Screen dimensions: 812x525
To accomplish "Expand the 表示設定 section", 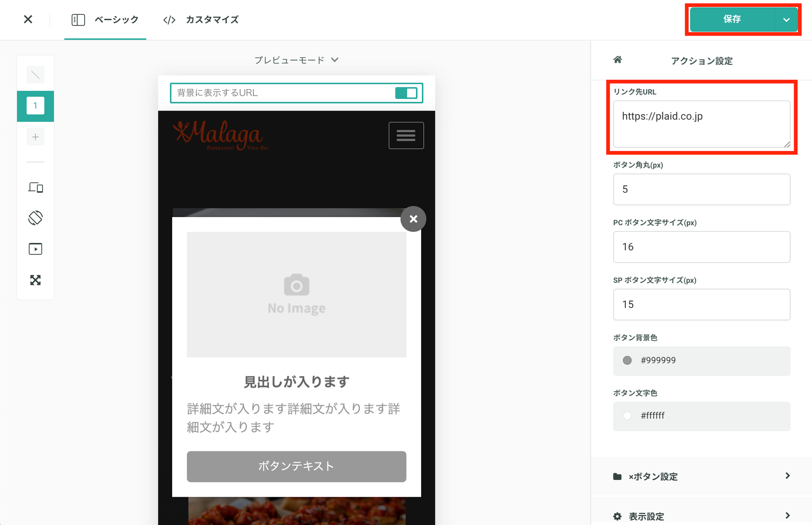I will click(701, 516).
